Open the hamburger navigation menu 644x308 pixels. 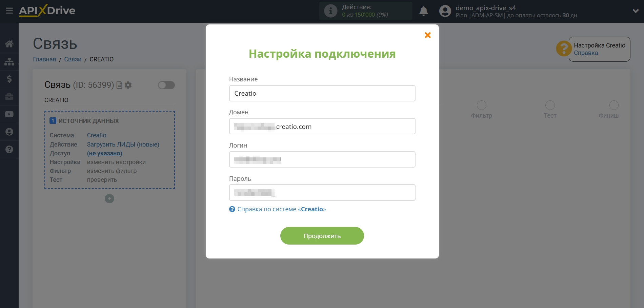pyautogui.click(x=9, y=11)
